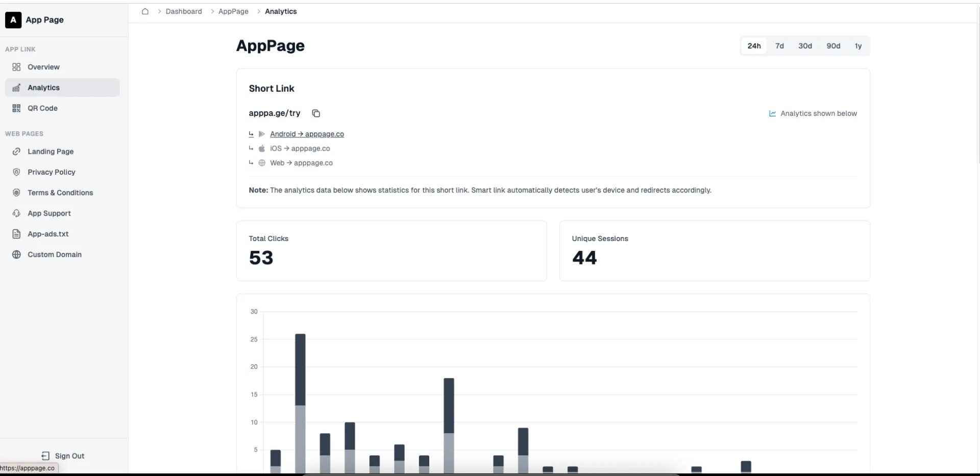The height and width of the screenshot is (476, 980).
Task: Click the apppa.ge/try short link text
Action: pyautogui.click(x=275, y=113)
